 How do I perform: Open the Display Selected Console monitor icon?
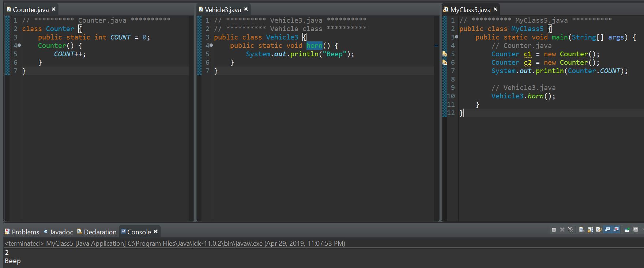[636, 230]
